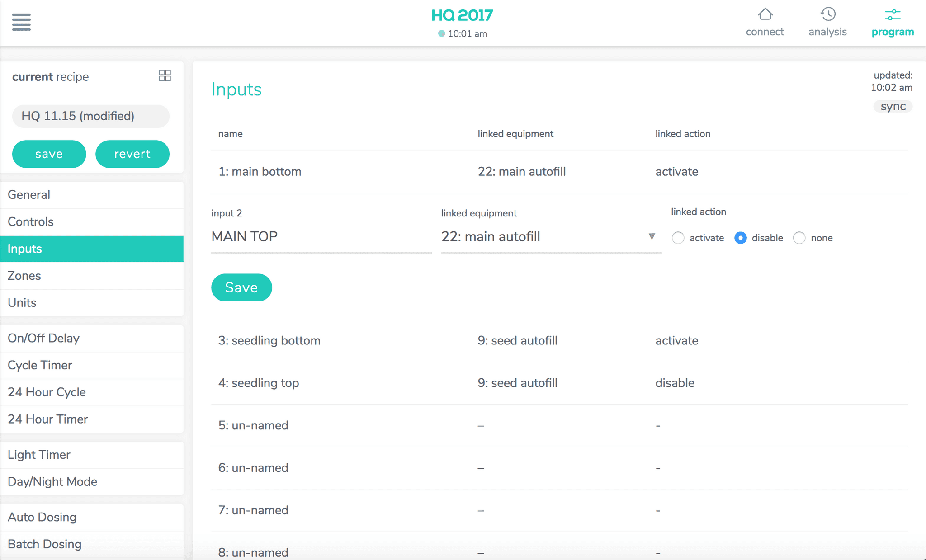Open the recipe grid icon
926x560 pixels.
tap(165, 75)
